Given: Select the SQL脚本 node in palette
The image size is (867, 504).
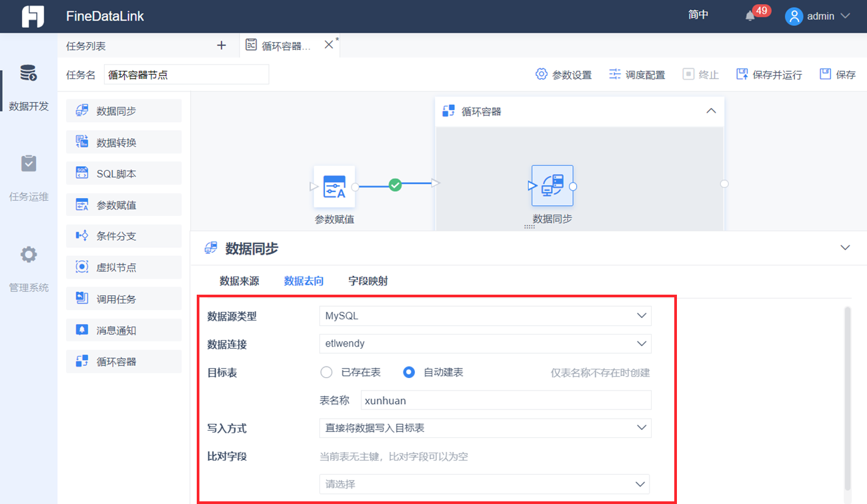Looking at the screenshot, I should click(x=124, y=173).
